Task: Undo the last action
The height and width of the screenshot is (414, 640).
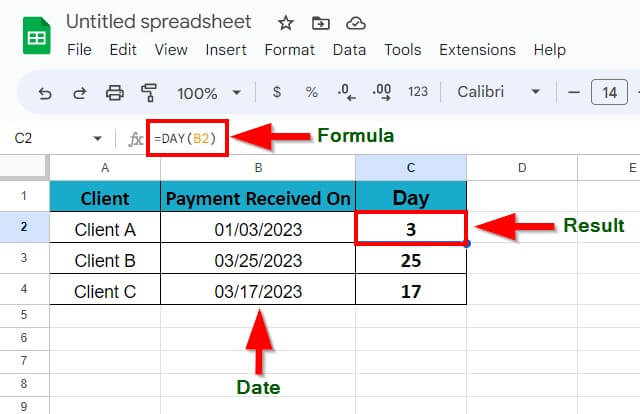Action: coord(45,92)
